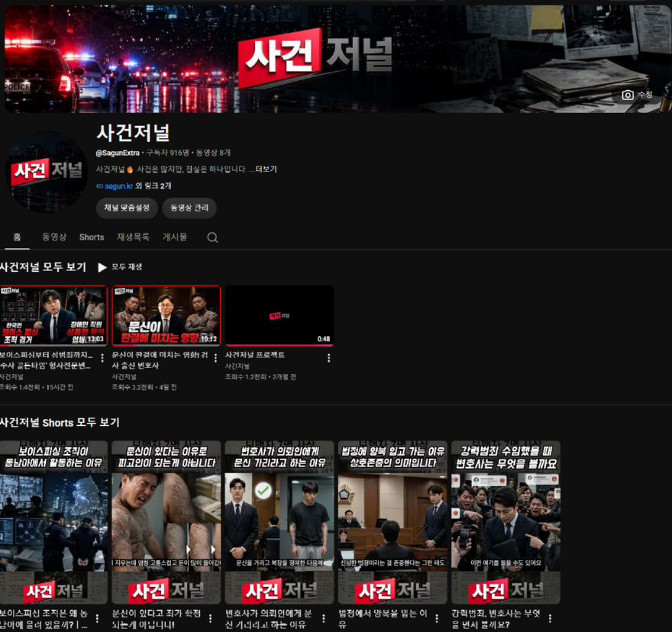
Task: Open the sagun.kr link
Action: pos(118,186)
